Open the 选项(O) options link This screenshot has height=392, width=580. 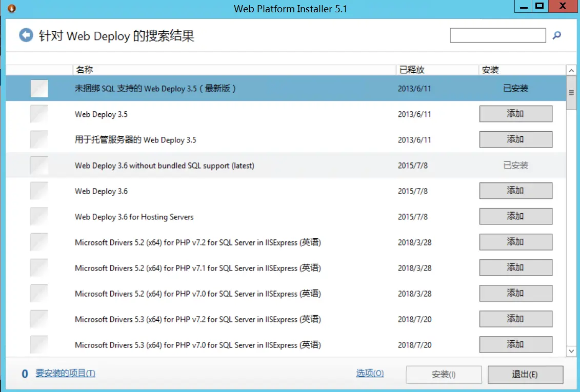(x=370, y=373)
